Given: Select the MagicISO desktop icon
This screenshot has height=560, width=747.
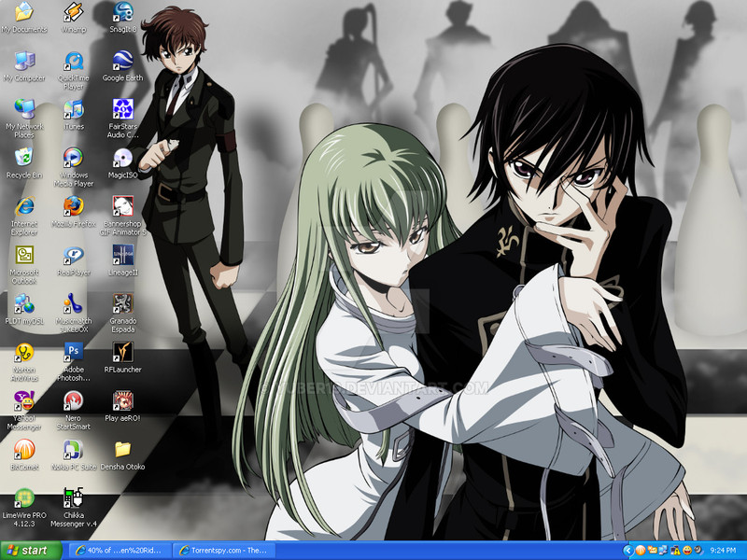Looking at the screenshot, I should [x=123, y=163].
